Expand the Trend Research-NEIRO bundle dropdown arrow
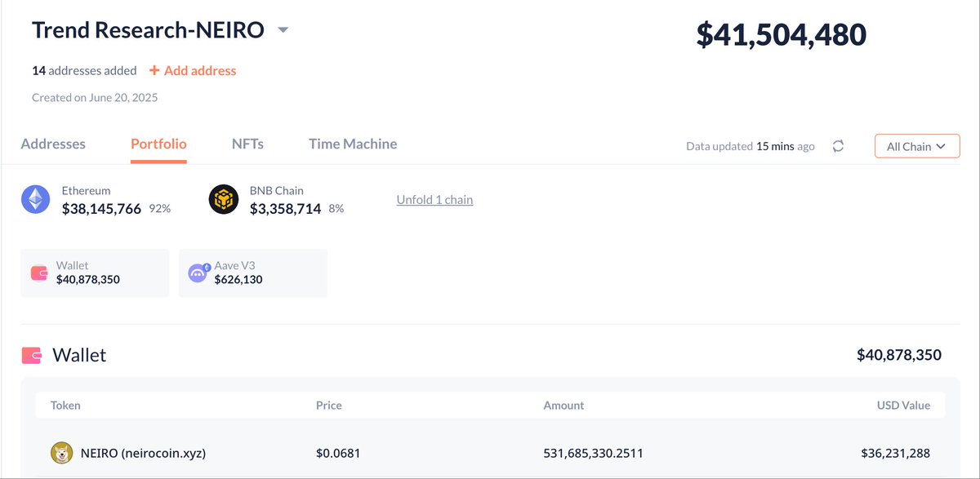The image size is (980, 479). point(283,30)
